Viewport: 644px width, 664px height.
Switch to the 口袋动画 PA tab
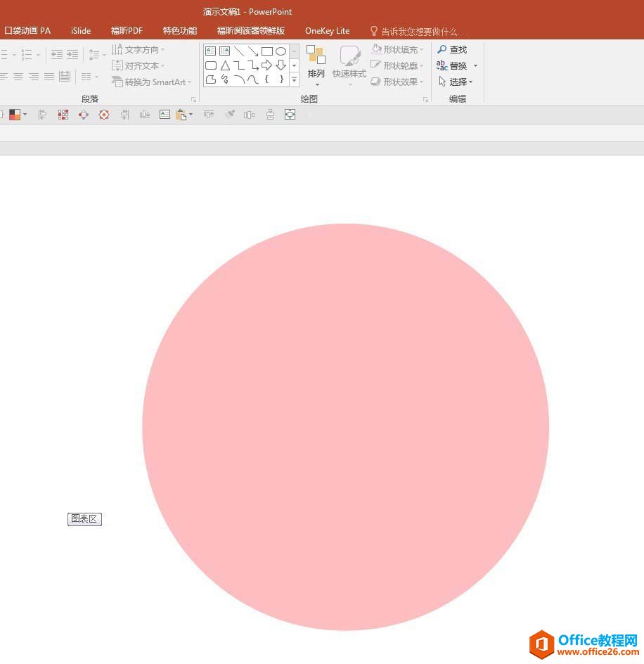tap(27, 31)
